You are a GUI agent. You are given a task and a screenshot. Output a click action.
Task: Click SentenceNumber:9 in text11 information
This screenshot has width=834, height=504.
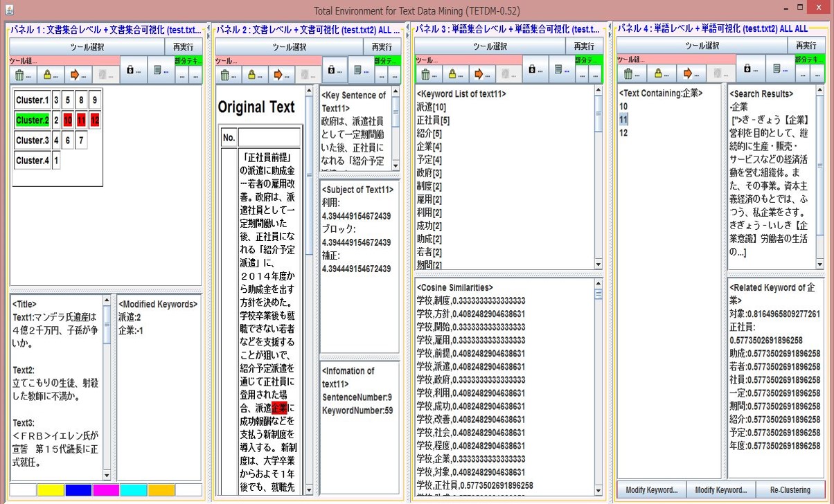(x=357, y=397)
